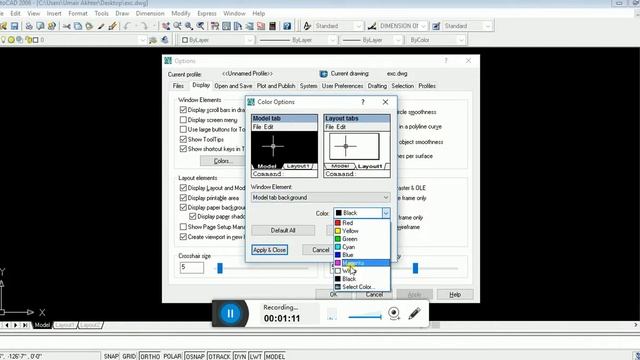
Task: Click the Text Style icon
Action: coord(307,26)
